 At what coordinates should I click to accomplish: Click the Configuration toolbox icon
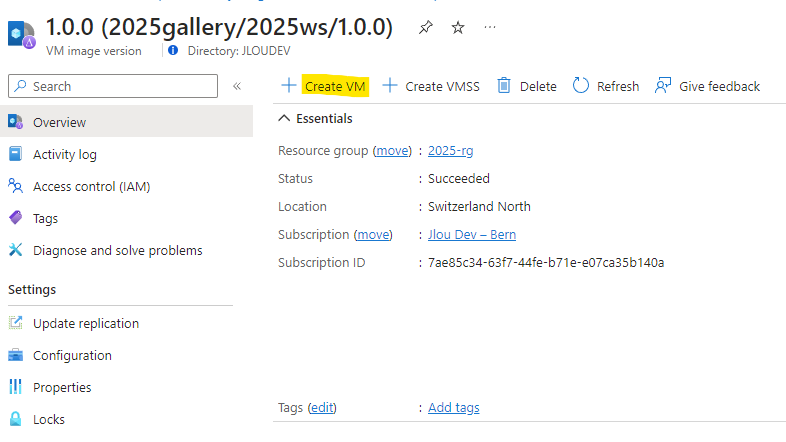16,355
